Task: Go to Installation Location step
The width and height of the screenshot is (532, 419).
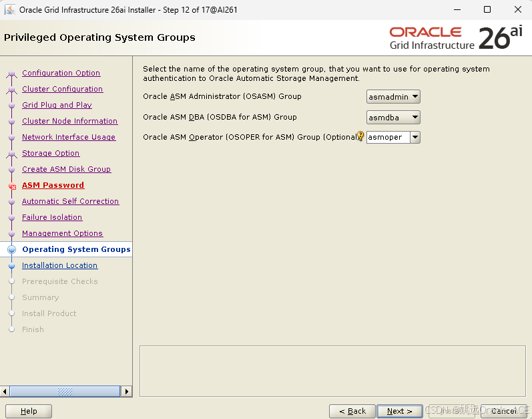Action: click(x=59, y=265)
